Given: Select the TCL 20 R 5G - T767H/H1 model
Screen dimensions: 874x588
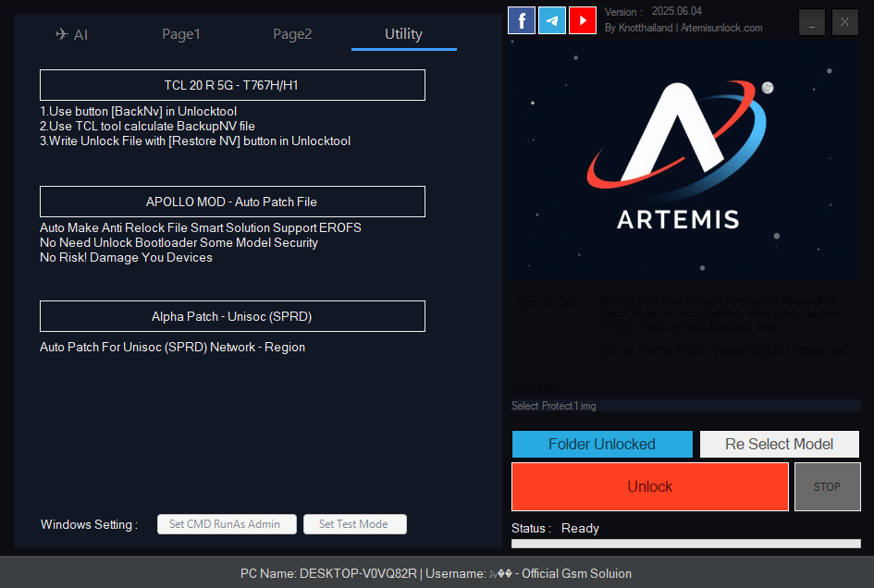Looking at the screenshot, I should click(231, 85).
